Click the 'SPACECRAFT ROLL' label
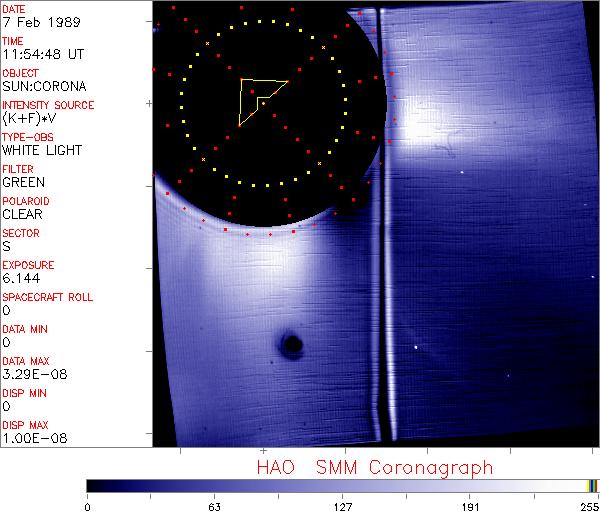Screen dimensions: 600x512 [48, 297]
